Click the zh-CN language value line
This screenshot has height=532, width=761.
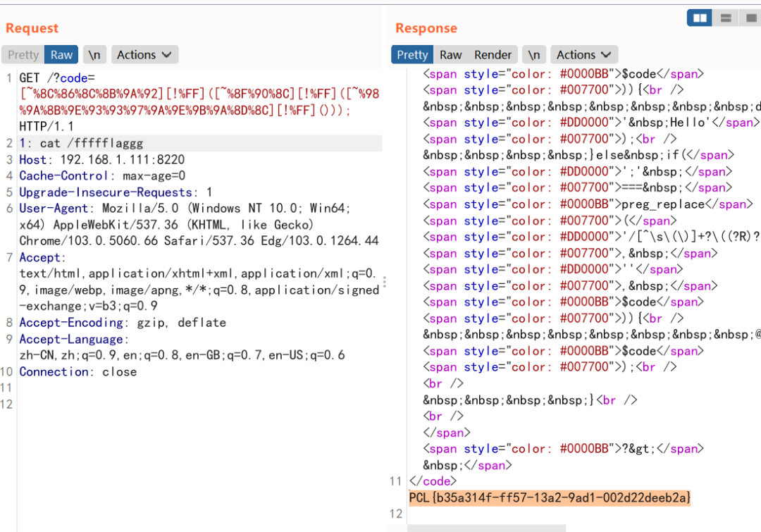182,355
